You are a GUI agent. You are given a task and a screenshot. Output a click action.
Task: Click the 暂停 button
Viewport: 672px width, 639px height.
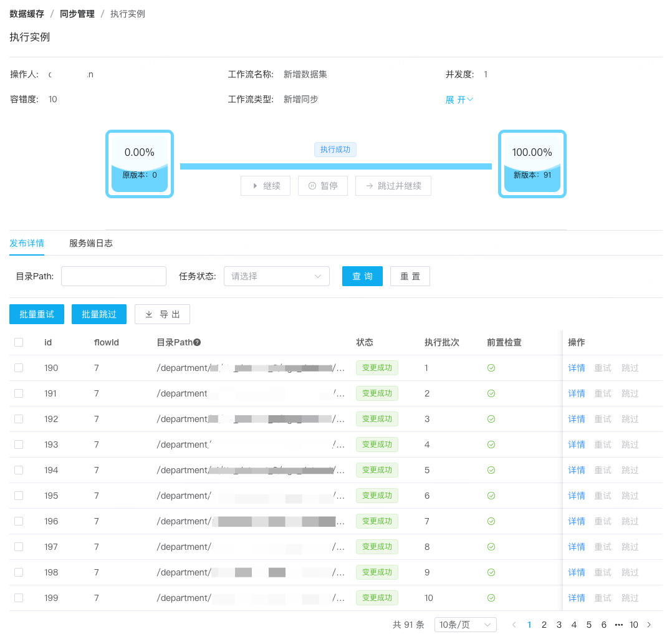[x=323, y=186]
